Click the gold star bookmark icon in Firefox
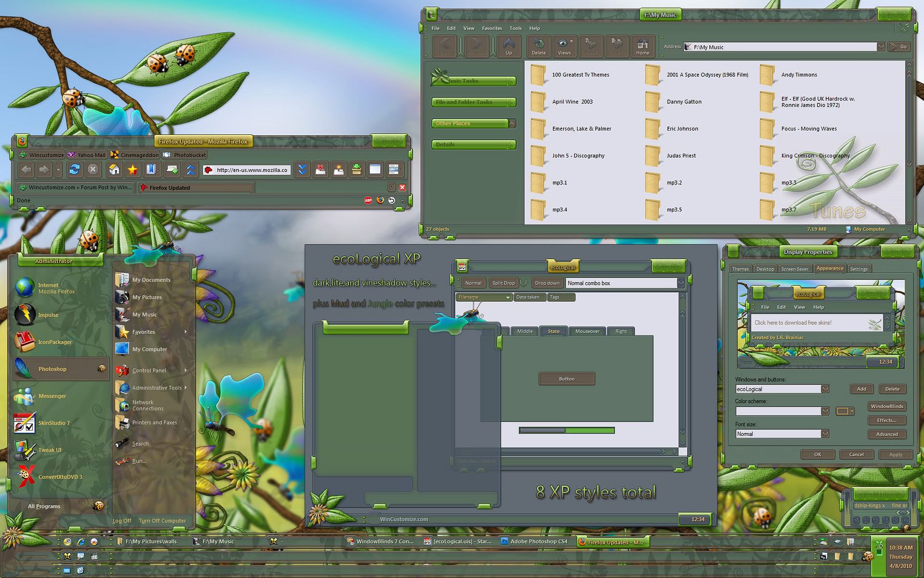 (132, 170)
